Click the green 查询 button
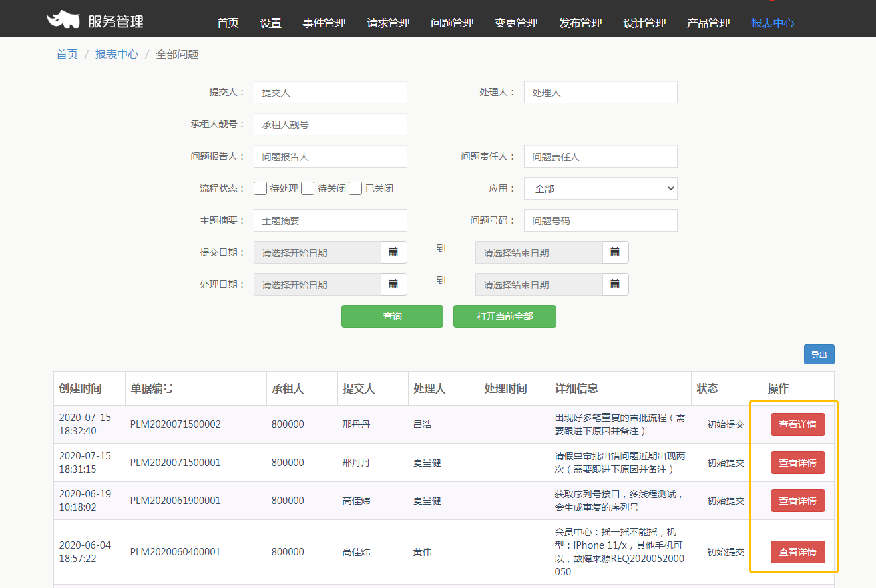 coord(392,316)
